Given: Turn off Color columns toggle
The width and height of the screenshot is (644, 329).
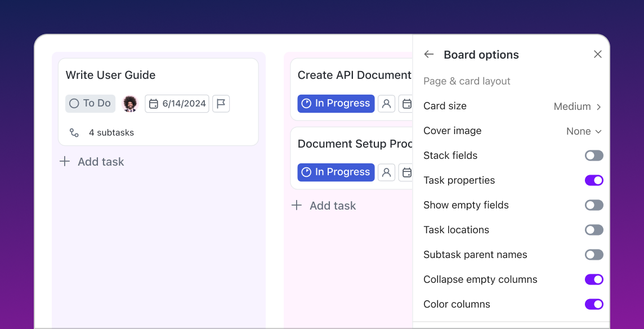Looking at the screenshot, I should (594, 304).
